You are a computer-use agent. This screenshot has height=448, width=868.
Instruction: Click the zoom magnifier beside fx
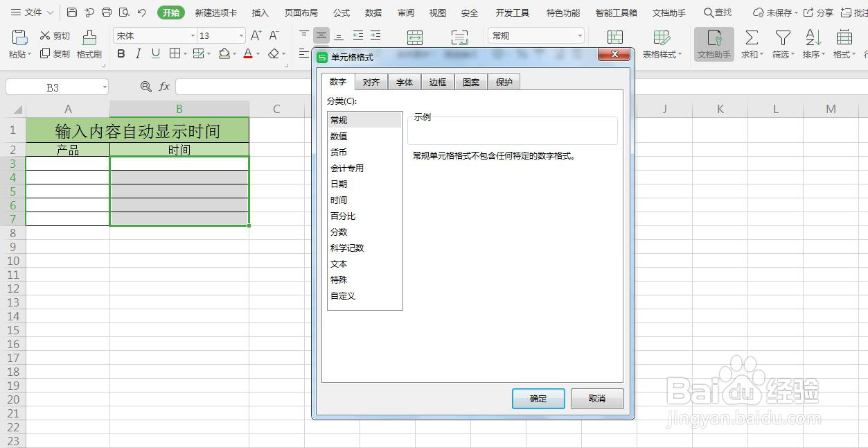145,87
